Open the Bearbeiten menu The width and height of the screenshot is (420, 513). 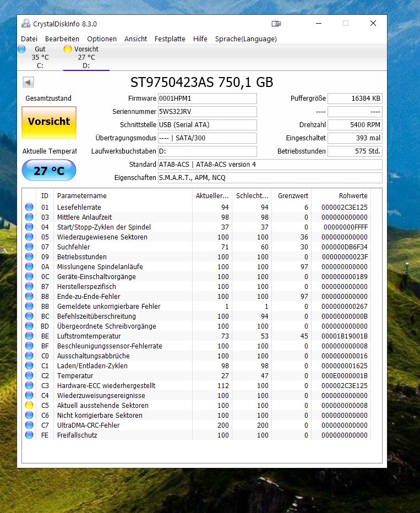point(62,39)
